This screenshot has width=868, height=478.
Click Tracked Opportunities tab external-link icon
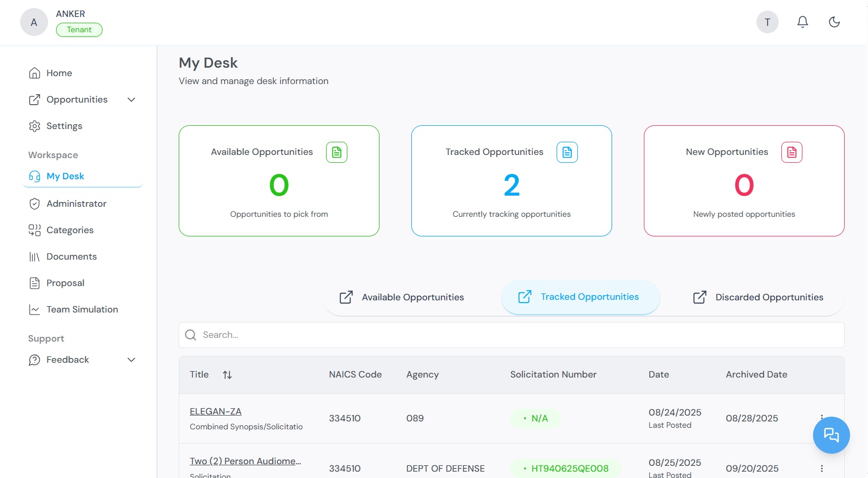pyautogui.click(x=525, y=297)
